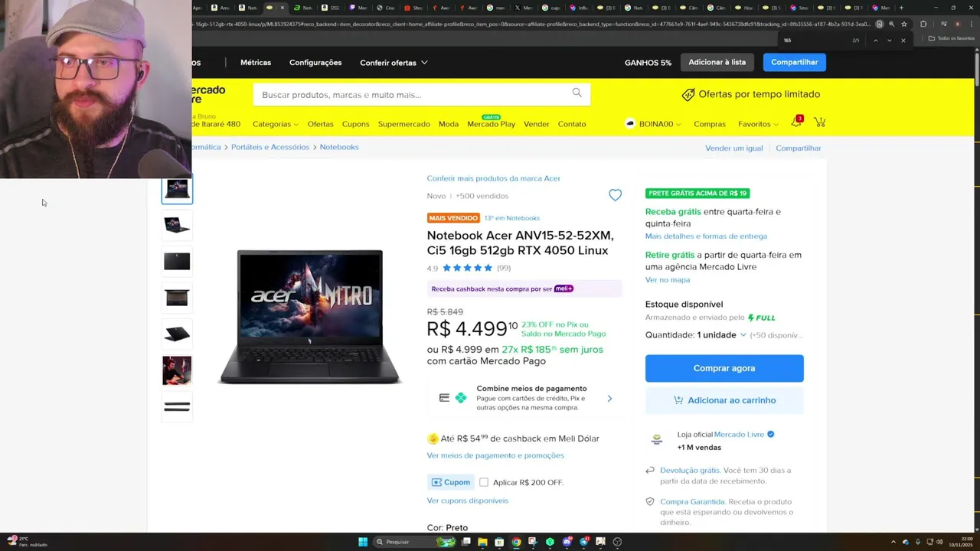980x551 pixels.
Task: Open the notifications bell icon
Action: click(796, 122)
